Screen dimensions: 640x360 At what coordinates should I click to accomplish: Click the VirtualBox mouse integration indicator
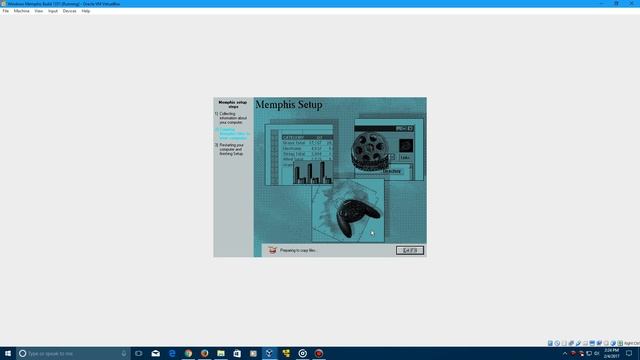[613, 343]
